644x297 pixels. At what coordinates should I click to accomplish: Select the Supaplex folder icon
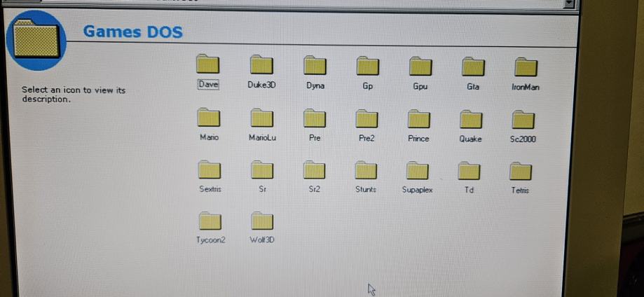point(418,171)
